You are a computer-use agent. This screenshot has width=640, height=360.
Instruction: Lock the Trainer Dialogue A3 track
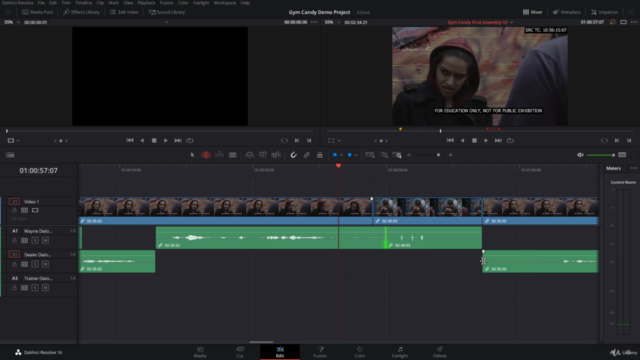pos(14,288)
